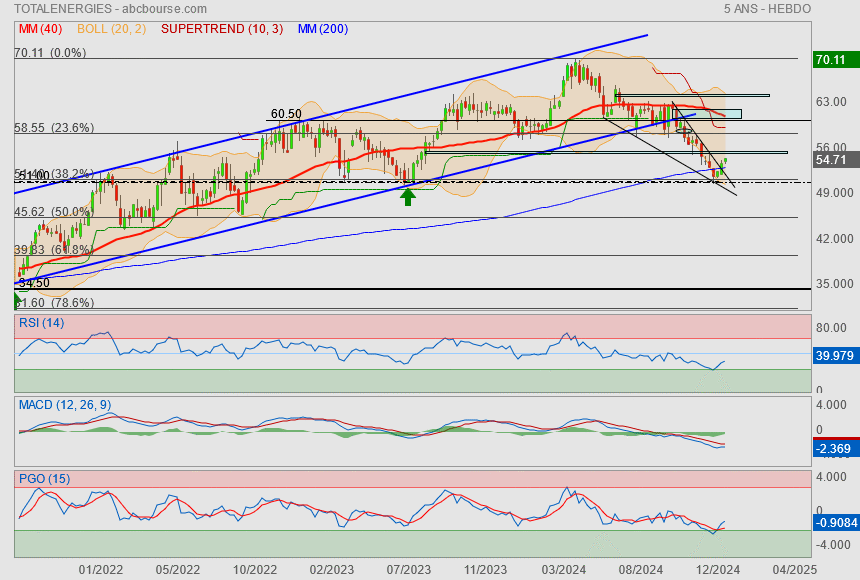Click the 11/2023 date label
The image size is (860, 580).
tap(485, 570)
